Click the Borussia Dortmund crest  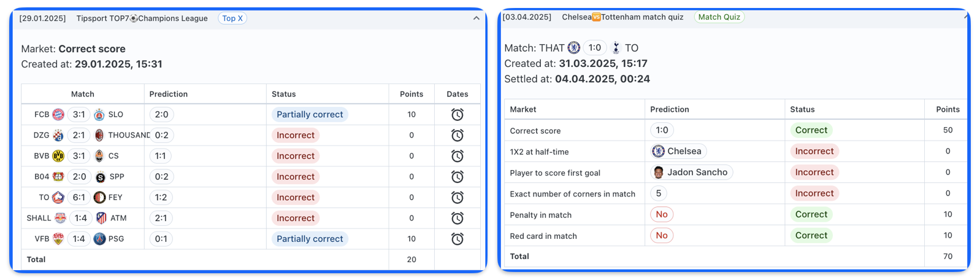pyautogui.click(x=58, y=156)
